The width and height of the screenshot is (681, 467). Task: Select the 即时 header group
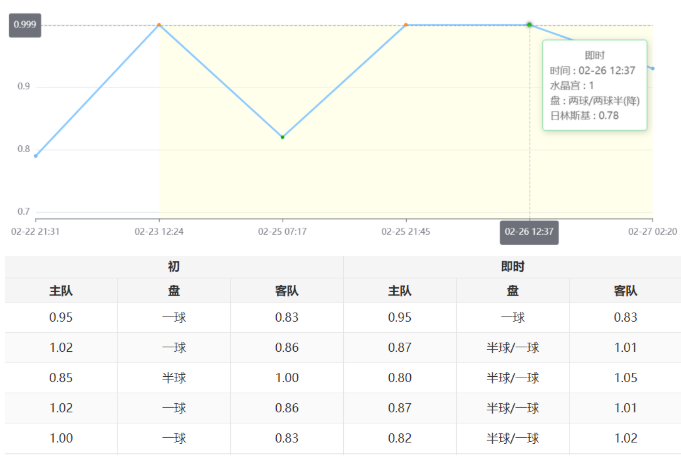click(x=512, y=267)
